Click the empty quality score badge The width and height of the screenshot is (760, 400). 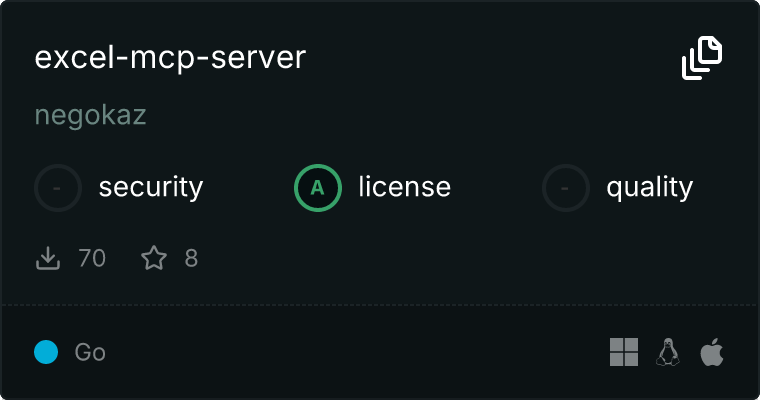(566, 187)
